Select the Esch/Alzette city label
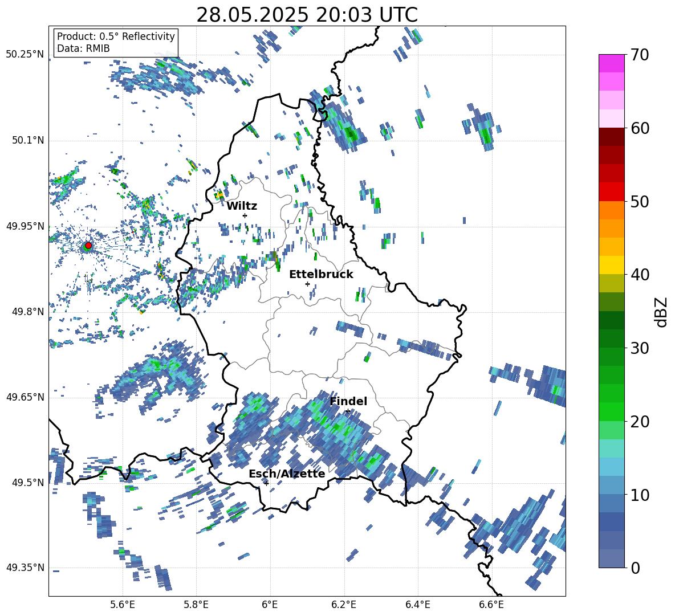Viewport: 675px width, 616px height. [287, 474]
